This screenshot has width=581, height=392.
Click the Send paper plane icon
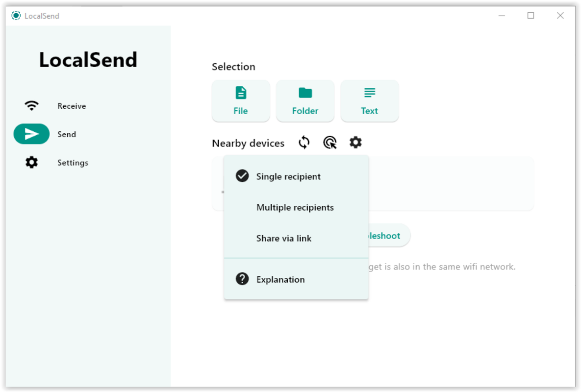pos(31,134)
